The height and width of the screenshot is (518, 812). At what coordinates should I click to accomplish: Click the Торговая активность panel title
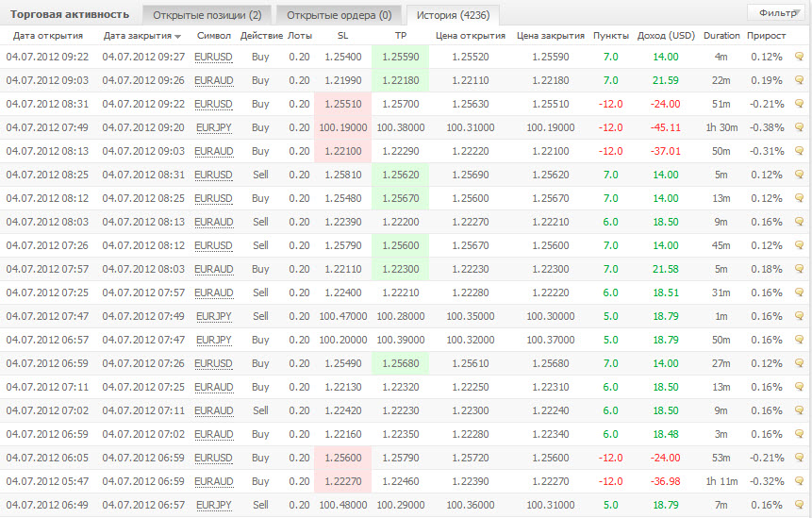70,14
